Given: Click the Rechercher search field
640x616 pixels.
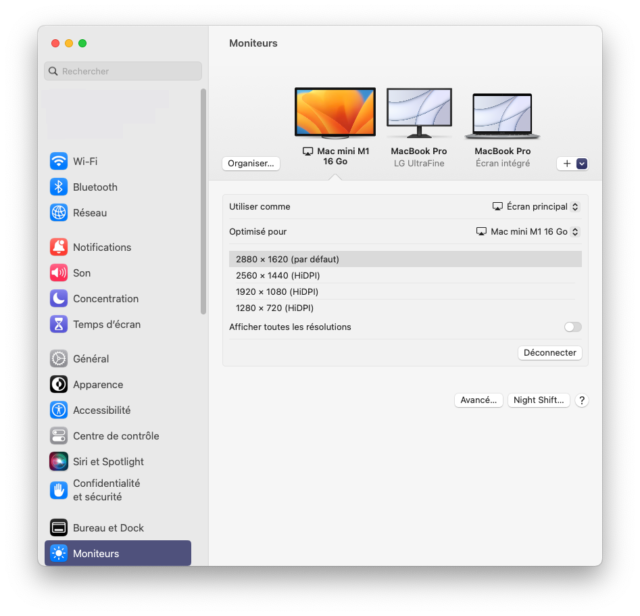Looking at the screenshot, I should tap(123, 71).
